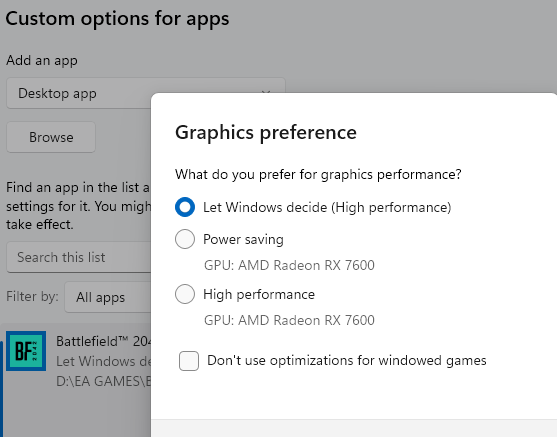Select the Battlefield 2042 entry title
The width and height of the screenshot is (557, 437).
point(103,341)
